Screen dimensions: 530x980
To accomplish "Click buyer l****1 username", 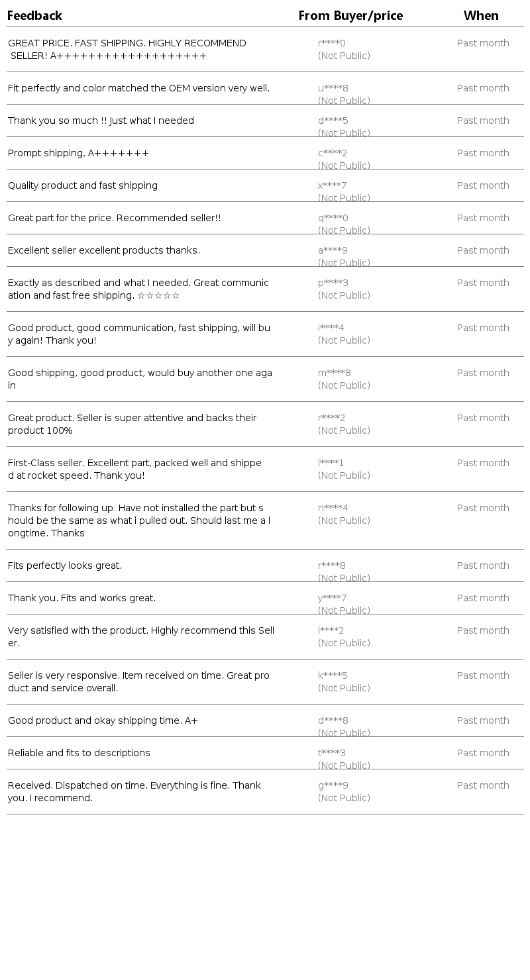I will (331, 463).
